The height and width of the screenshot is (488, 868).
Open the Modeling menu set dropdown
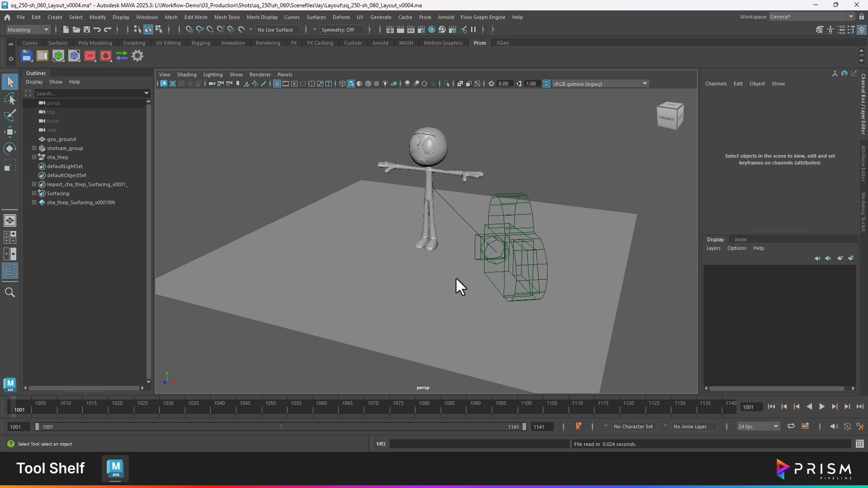28,30
